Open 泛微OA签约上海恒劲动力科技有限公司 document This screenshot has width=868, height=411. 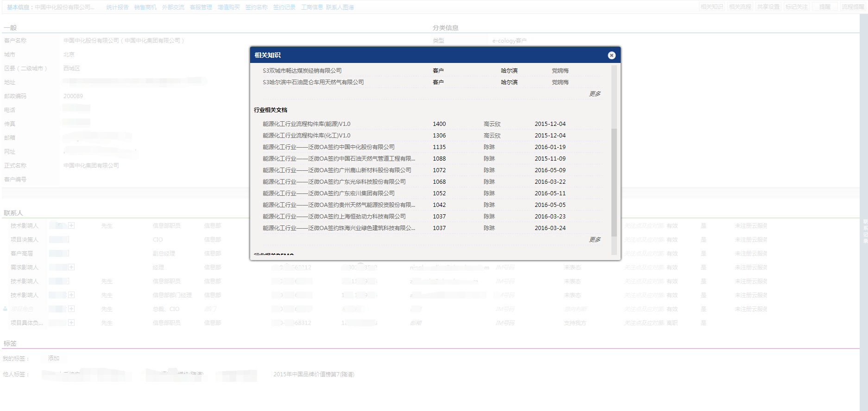(334, 217)
